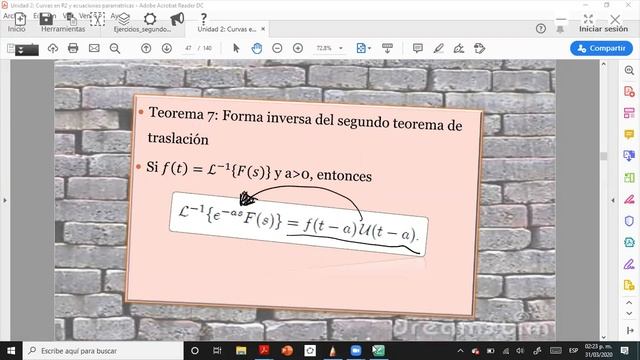Click overlay megaphone icon
Screen dimensions: 640x360
pyautogui.click(x=177, y=18)
